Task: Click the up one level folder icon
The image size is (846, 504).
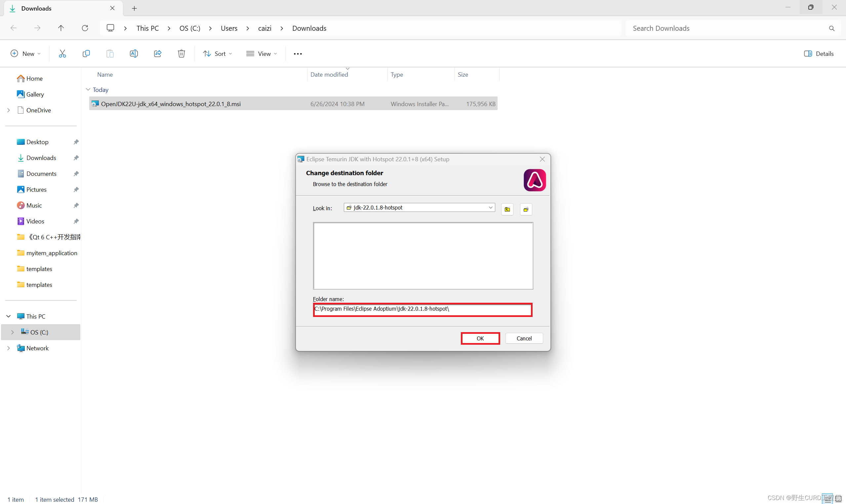Action: [507, 209]
